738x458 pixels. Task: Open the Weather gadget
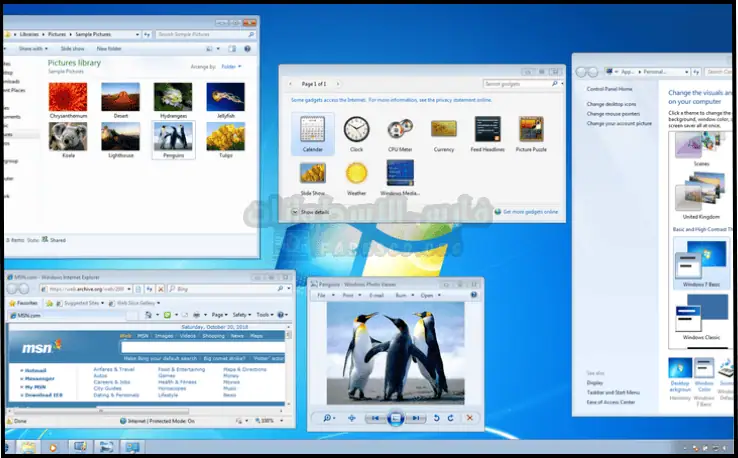(356, 175)
